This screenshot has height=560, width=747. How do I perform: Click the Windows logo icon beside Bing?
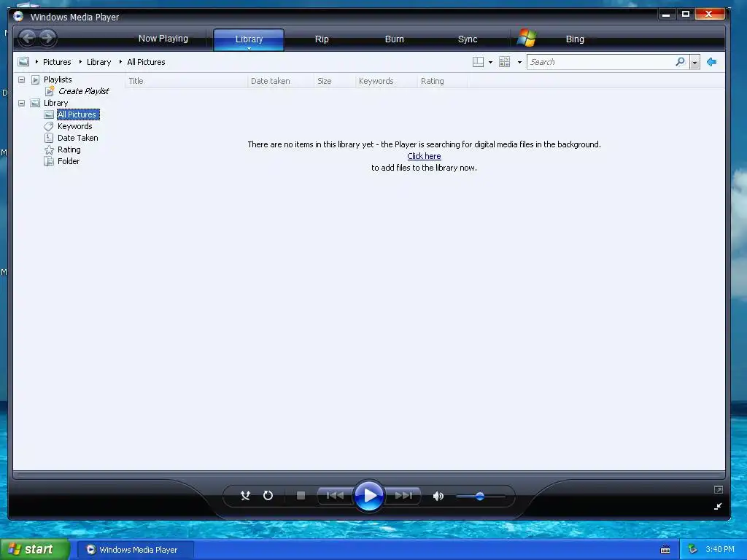coord(527,38)
